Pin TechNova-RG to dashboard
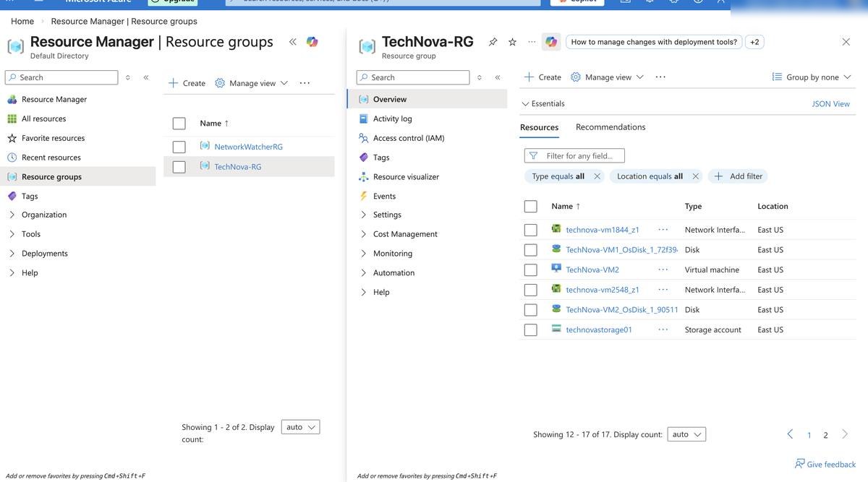The image size is (868, 482). click(x=493, y=42)
